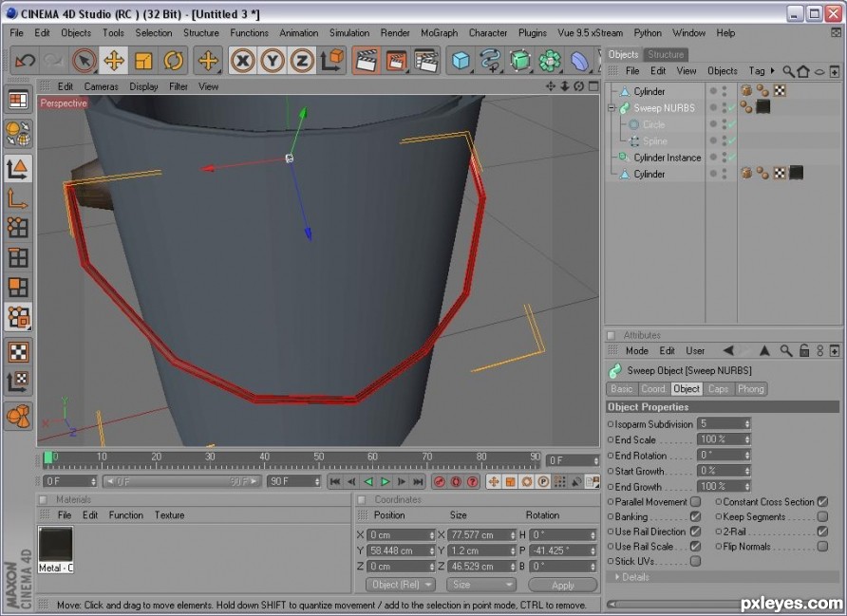
Task: Switch to the Phong tab
Action: tap(751, 389)
